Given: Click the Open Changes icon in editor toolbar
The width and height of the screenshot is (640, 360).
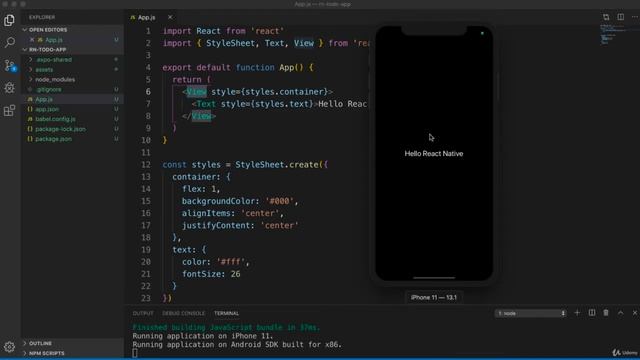Looking at the screenshot, I should (x=606, y=17).
